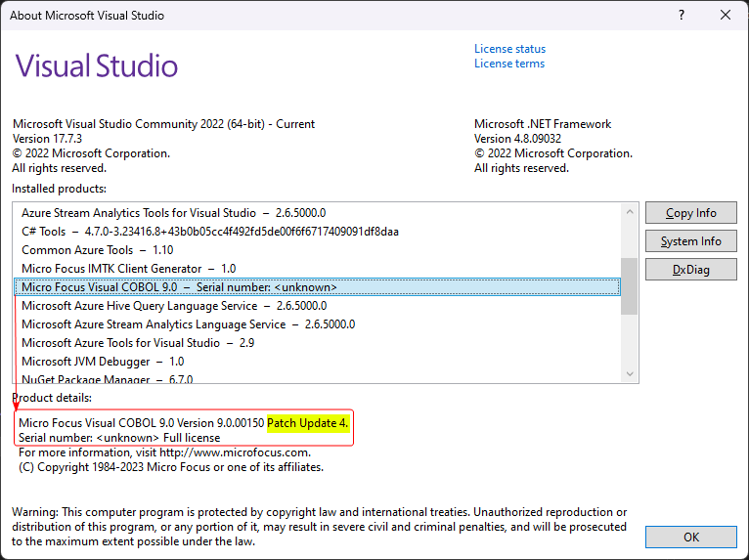Open the License terms link

point(509,64)
